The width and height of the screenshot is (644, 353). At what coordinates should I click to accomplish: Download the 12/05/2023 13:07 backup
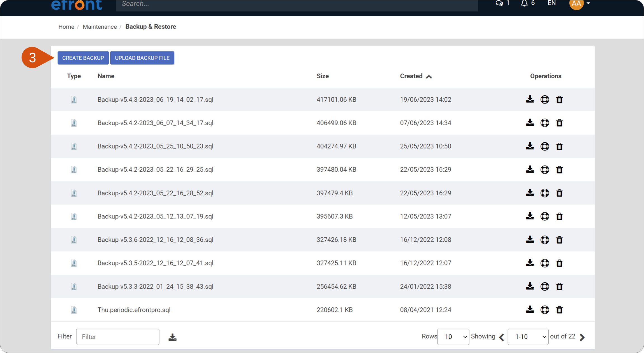point(530,216)
